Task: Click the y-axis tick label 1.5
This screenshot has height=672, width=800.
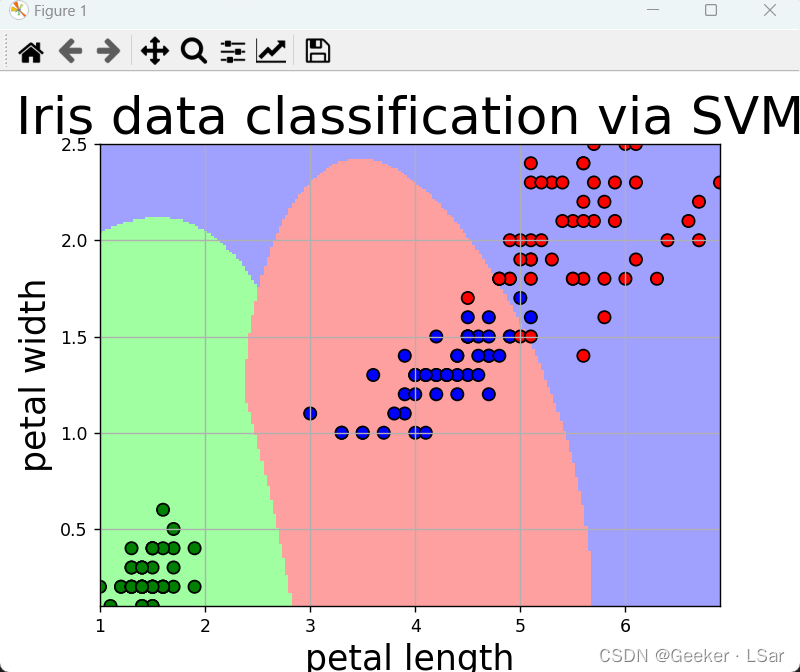Action: click(x=74, y=337)
